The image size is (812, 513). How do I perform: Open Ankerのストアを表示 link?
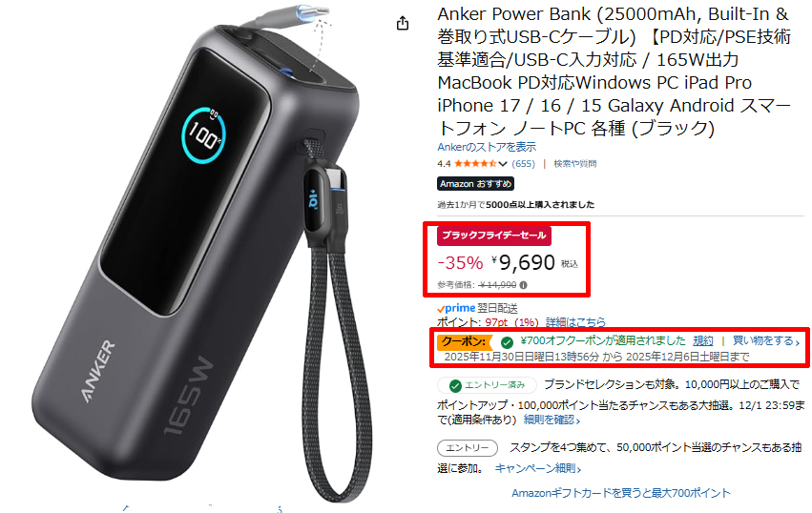(487, 147)
